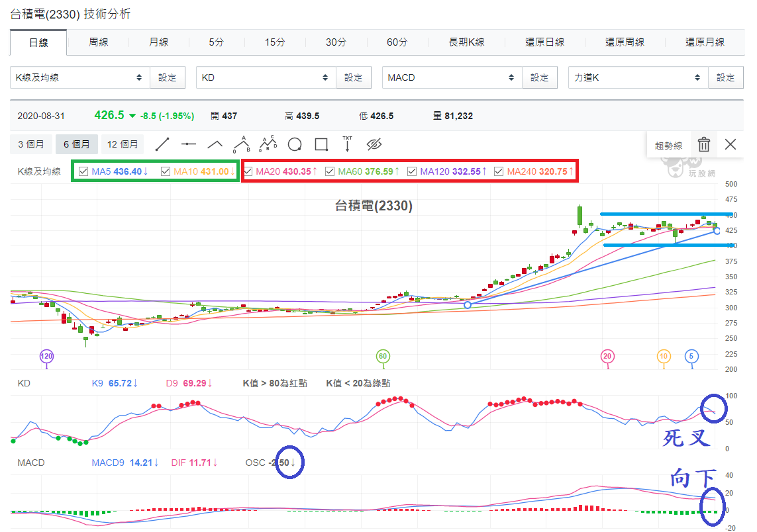Image resolution: width=757 pixels, height=532 pixels.
Task: Click 設定 next to KD dropdown
Action: (x=354, y=77)
